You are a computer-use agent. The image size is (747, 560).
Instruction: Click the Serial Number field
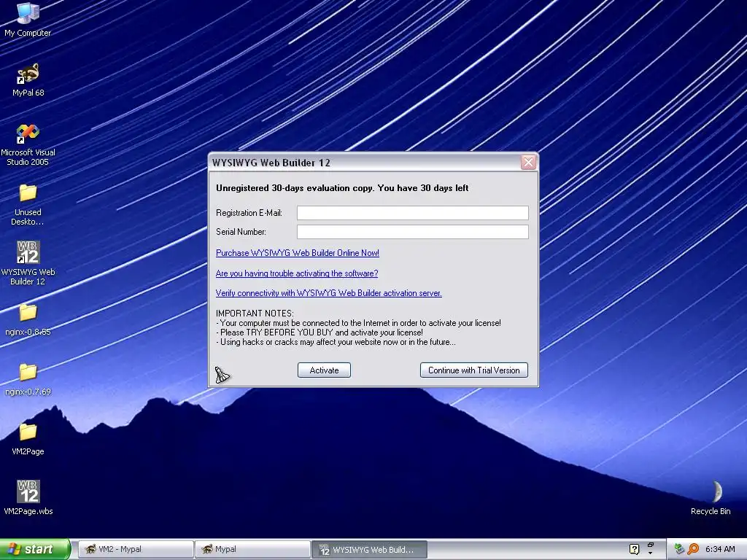pos(413,232)
